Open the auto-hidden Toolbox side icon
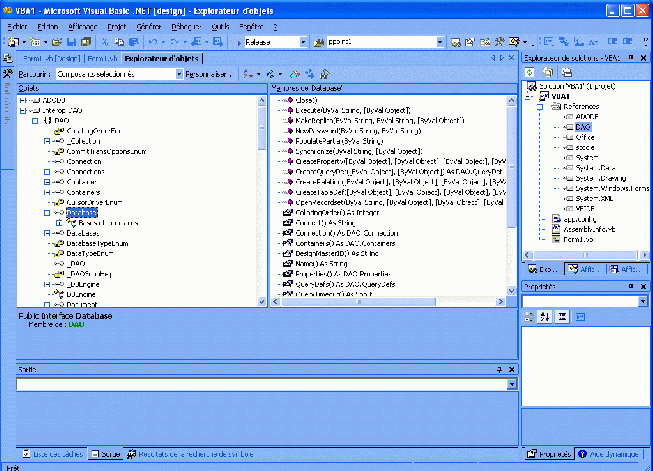Viewport: 653px width, 471px height. 7,74
